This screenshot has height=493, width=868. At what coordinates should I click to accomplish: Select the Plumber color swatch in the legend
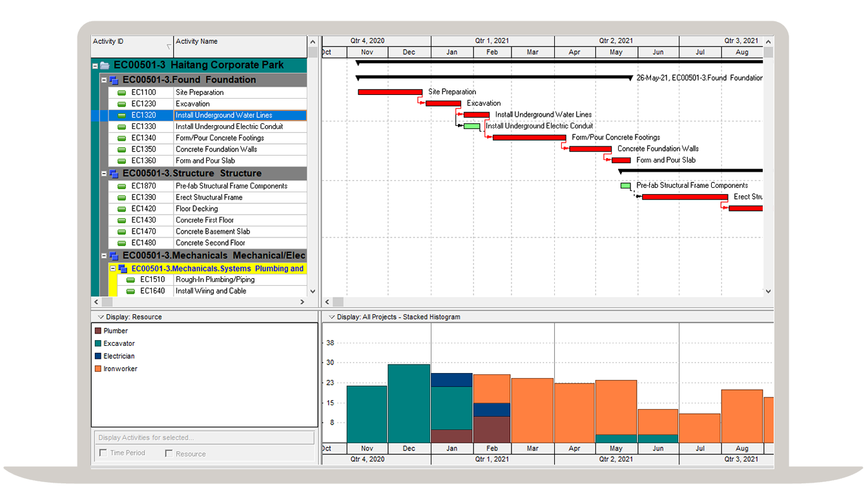coord(97,330)
